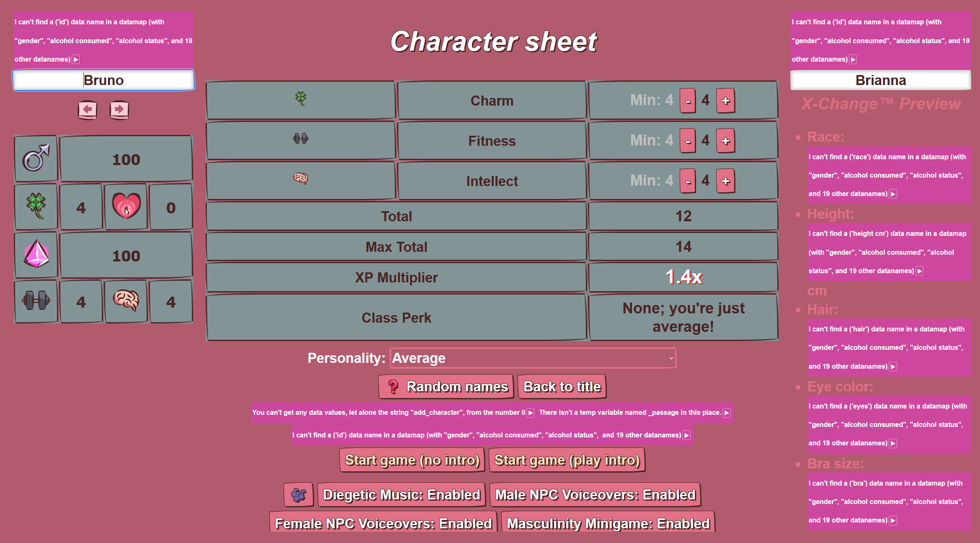The height and width of the screenshot is (543, 980).
Task: Click the pink gem icon
Action: (36, 254)
